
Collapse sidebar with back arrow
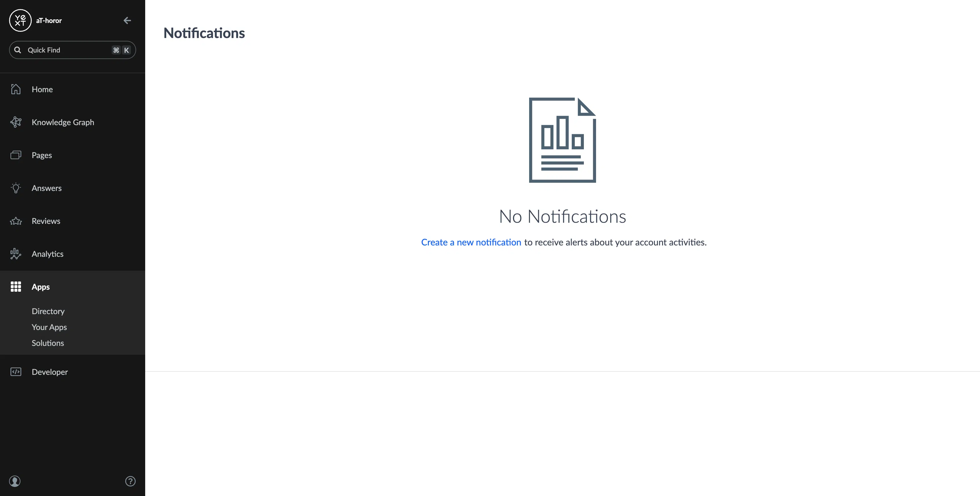coord(127,20)
